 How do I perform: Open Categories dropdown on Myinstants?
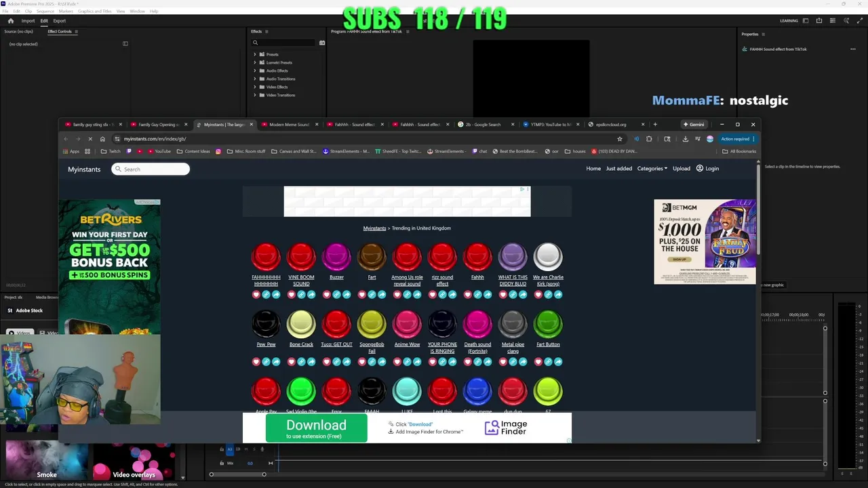point(652,169)
